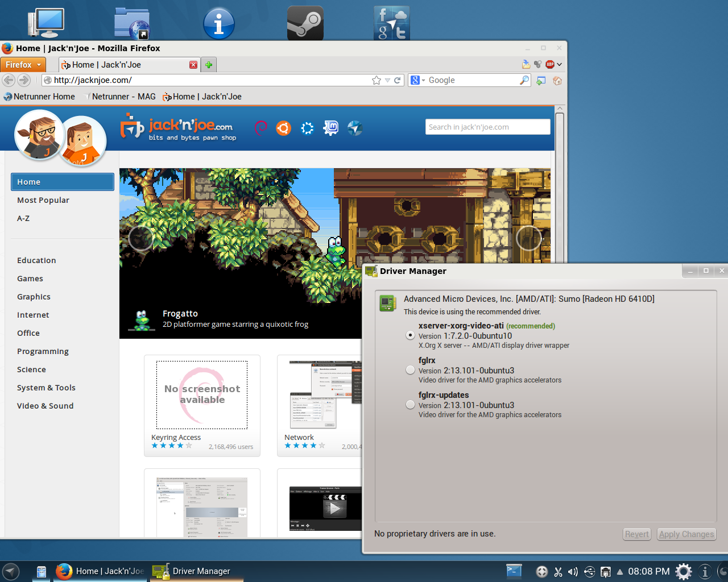The height and width of the screenshot is (582, 728).
Task: Open the orange Firefox menu dropdown
Action: [x=23, y=65]
